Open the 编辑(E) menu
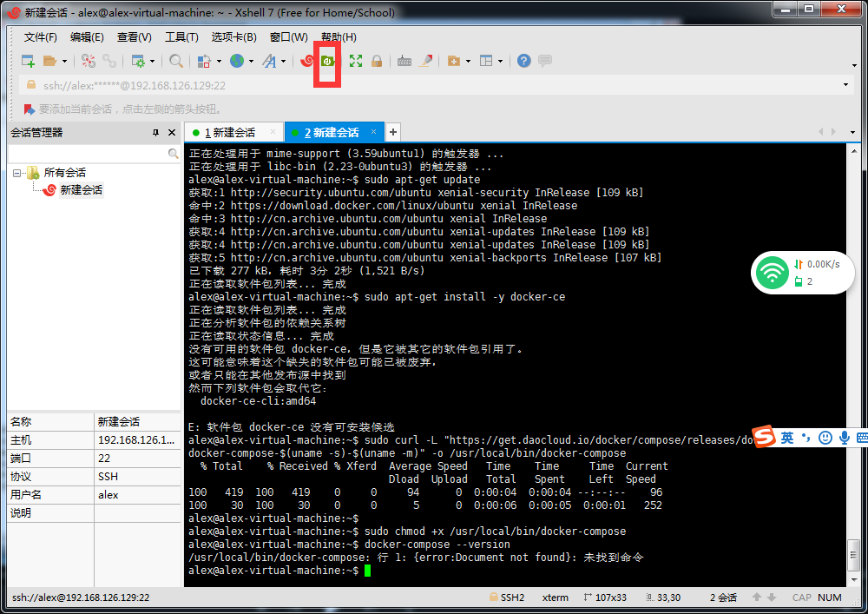This screenshot has height=614, width=868. [x=87, y=37]
